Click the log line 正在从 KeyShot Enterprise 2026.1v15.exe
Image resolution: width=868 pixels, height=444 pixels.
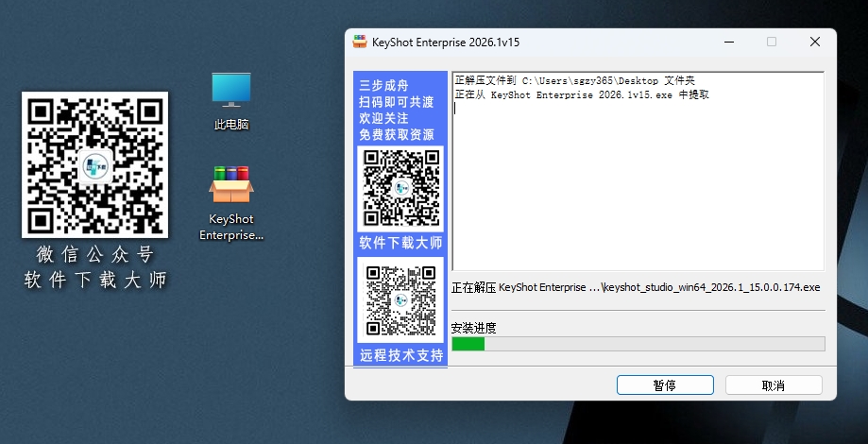582,94
